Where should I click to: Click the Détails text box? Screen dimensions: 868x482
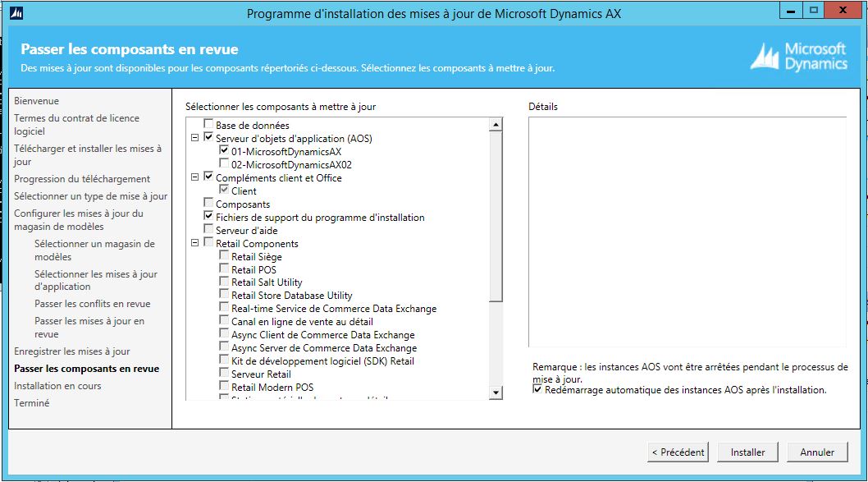tap(687, 232)
